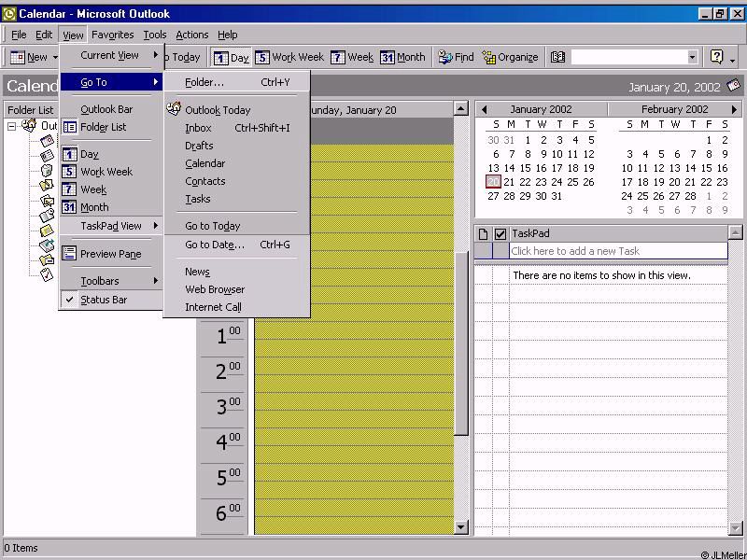Select the Month view toolbar button
This screenshot has height=560, width=747.
pyautogui.click(x=402, y=57)
